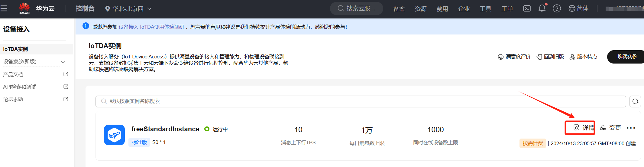Click the 每日消息数上限 label

point(367,143)
